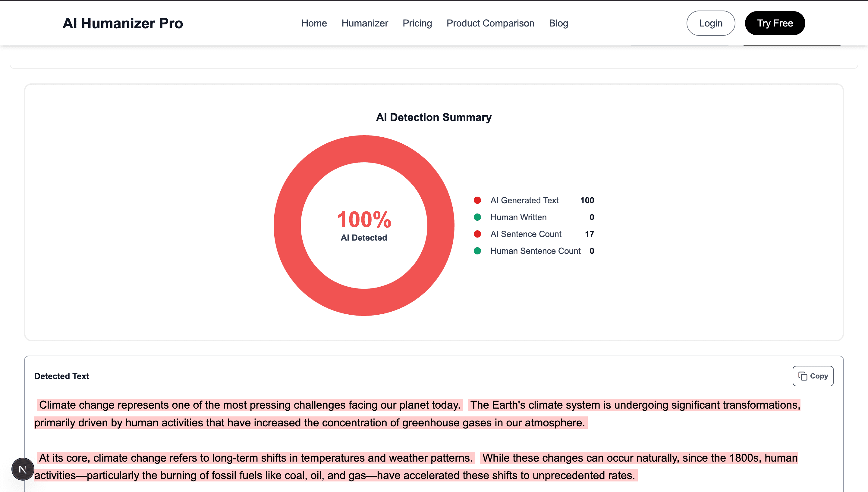Click the Login button
Viewport: 868px width, 492px height.
(x=710, y=23)
